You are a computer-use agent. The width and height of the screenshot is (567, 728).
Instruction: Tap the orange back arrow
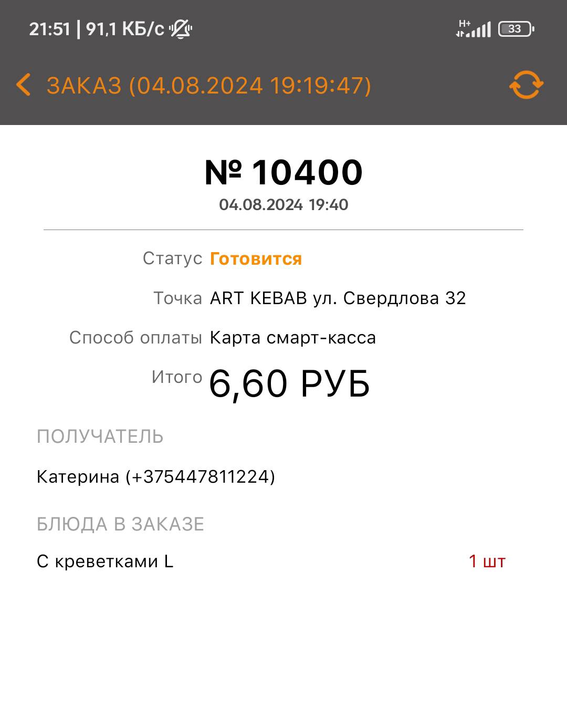(x=23, y=85)
